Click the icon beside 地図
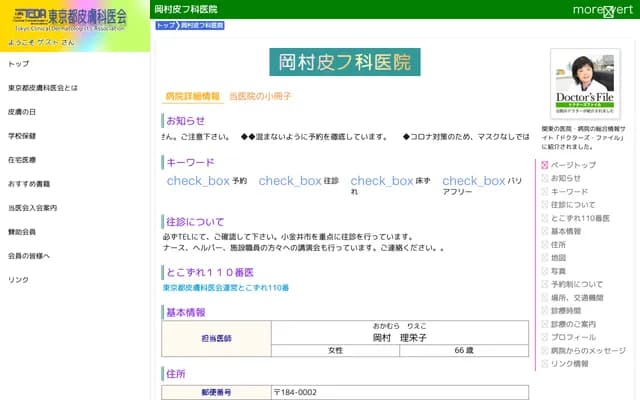 point(544,257)
